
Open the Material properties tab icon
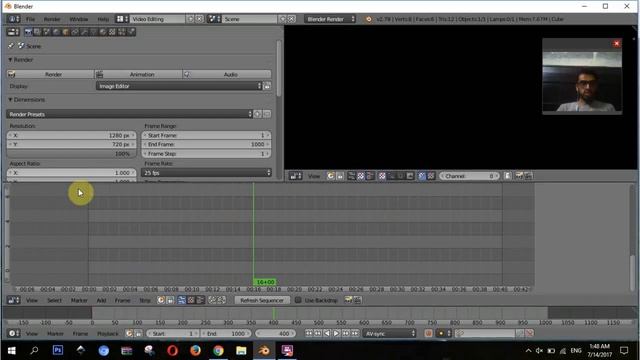click(x=103, y=32)
